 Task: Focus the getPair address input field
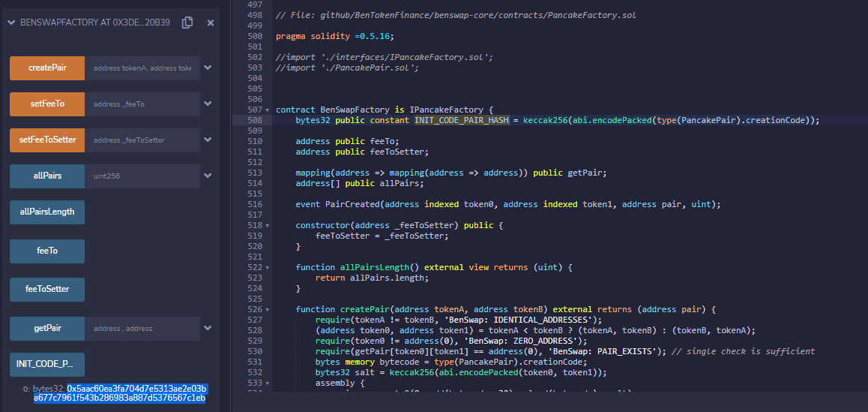tap(142, 328)
